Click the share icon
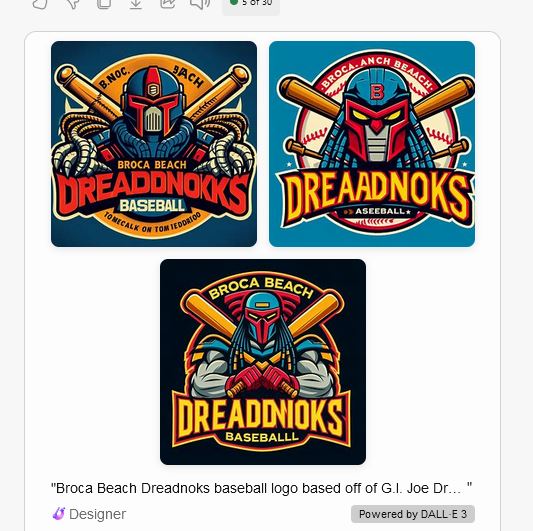This screenshot has width=533, height=531. coord(168,3)
